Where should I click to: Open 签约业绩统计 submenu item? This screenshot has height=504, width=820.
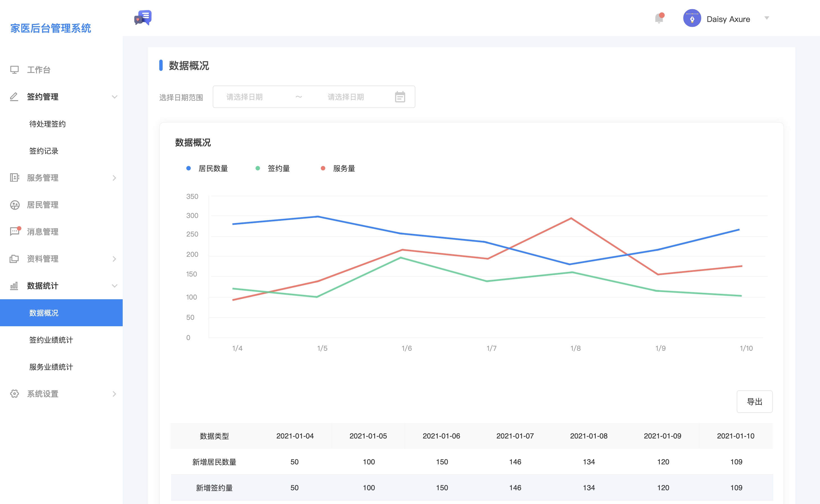click(51, 340)
